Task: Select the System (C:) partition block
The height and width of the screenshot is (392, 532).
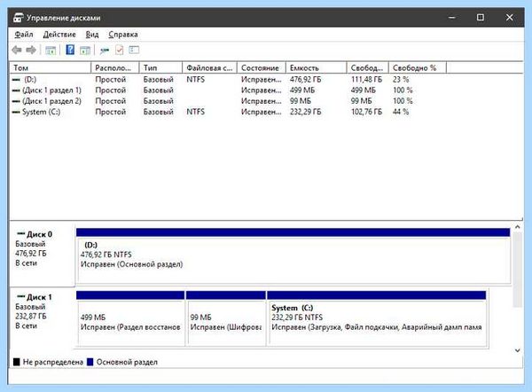Action: tap(377, 318)
